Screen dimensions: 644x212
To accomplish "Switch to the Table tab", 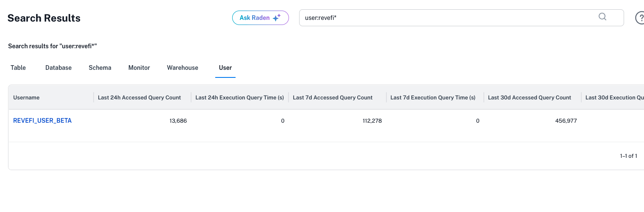I will click(x=18, y=68).
